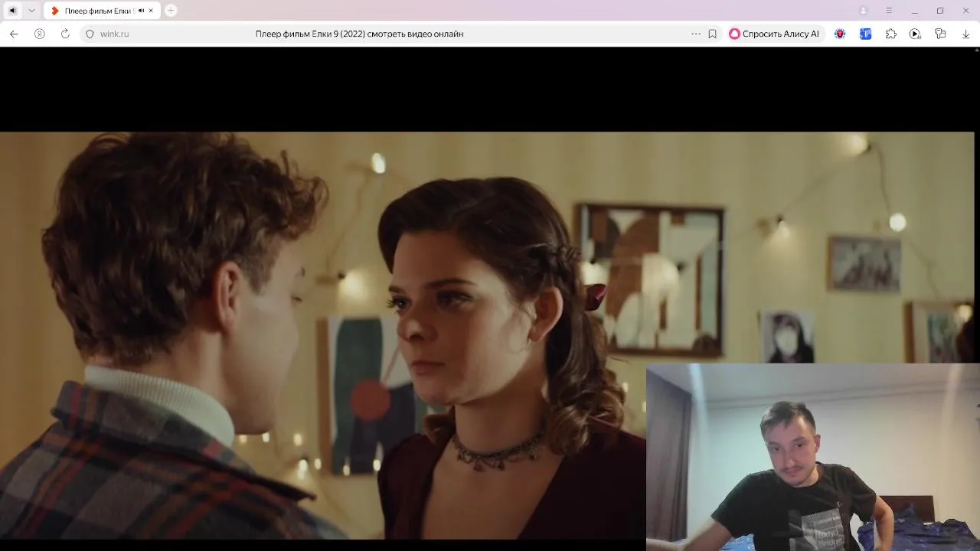Screen dimensions: 980x551
Task: Mute sound via the top-left speaker button
Action: [x=12, y=11]
